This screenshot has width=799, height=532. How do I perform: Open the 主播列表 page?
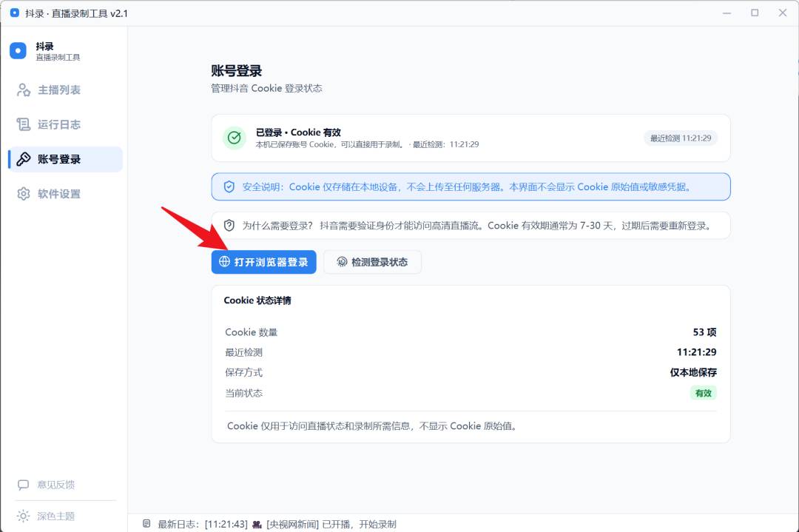[x=65, y=90]
